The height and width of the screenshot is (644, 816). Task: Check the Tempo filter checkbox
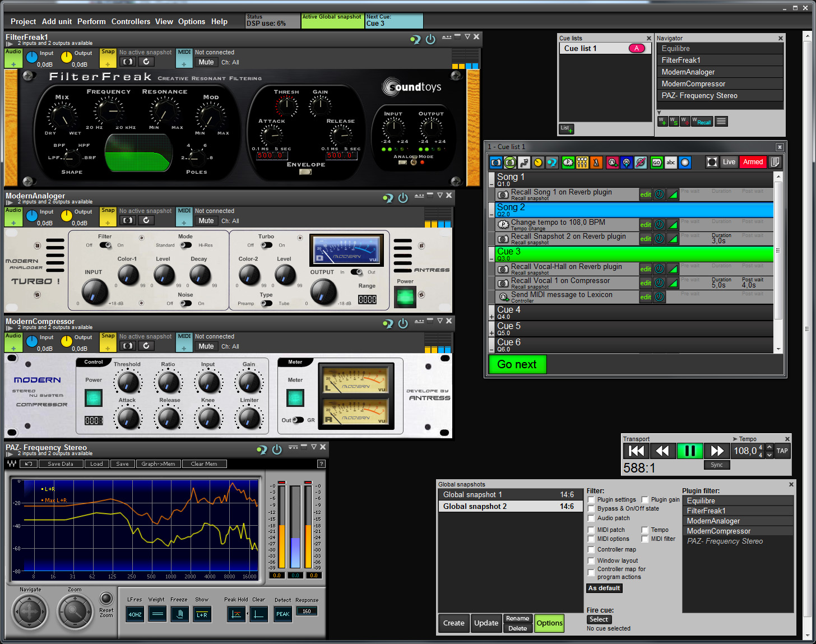tap(645, 530)
